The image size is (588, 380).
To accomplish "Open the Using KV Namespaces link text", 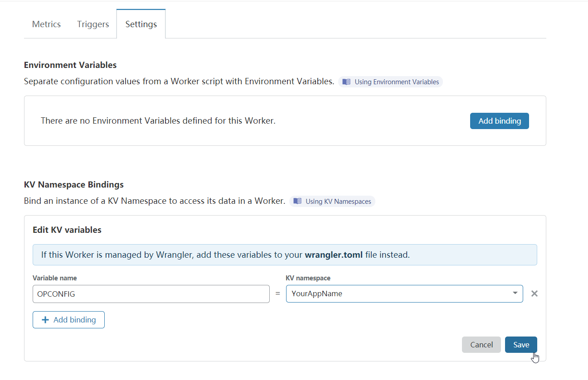I will click(x=338, y=202).
